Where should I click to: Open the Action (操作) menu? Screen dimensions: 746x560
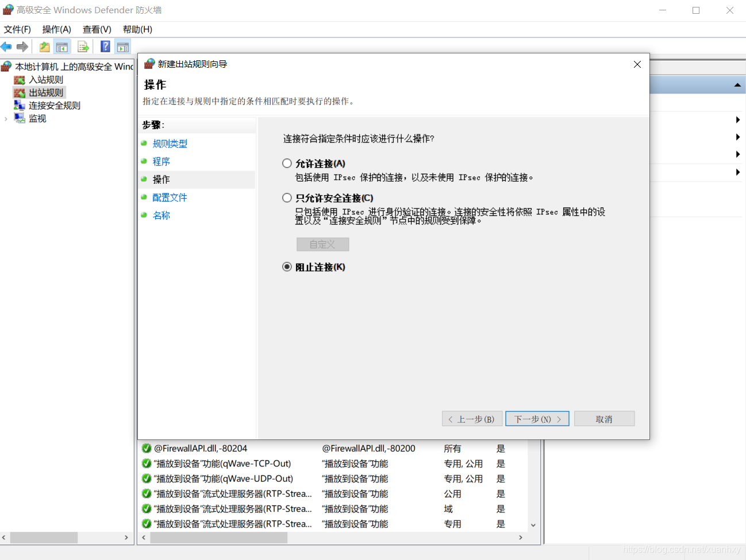pyautogui.click(x=56, y=29)
